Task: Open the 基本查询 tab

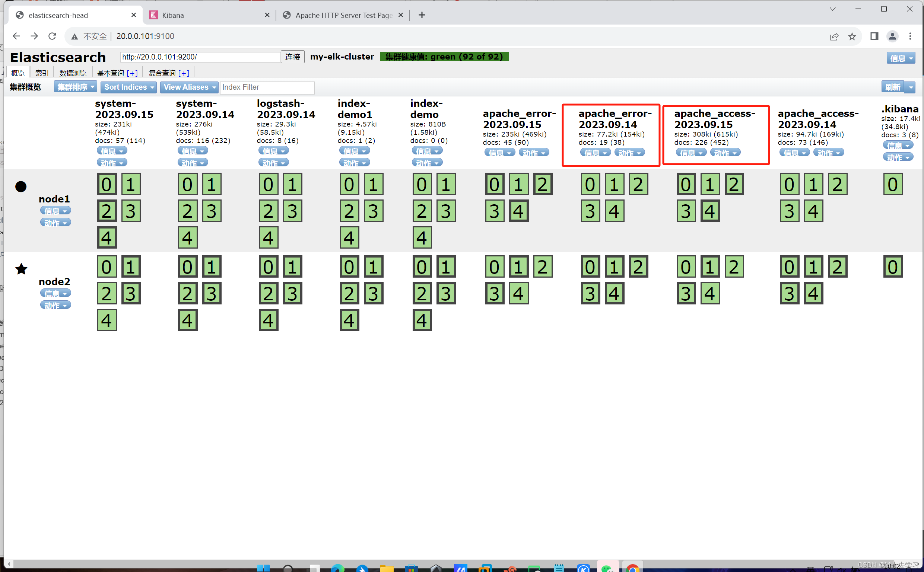Action: 110,73
